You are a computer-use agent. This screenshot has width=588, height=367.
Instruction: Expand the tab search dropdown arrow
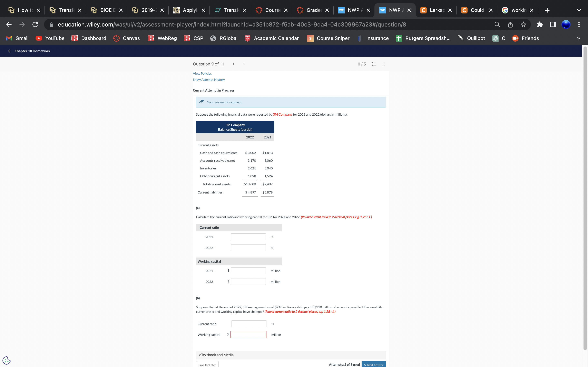tap(579, 10)
